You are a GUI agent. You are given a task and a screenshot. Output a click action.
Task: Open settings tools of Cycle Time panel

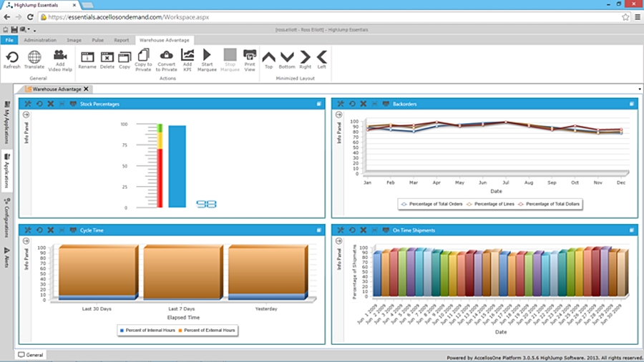point(28,230)
